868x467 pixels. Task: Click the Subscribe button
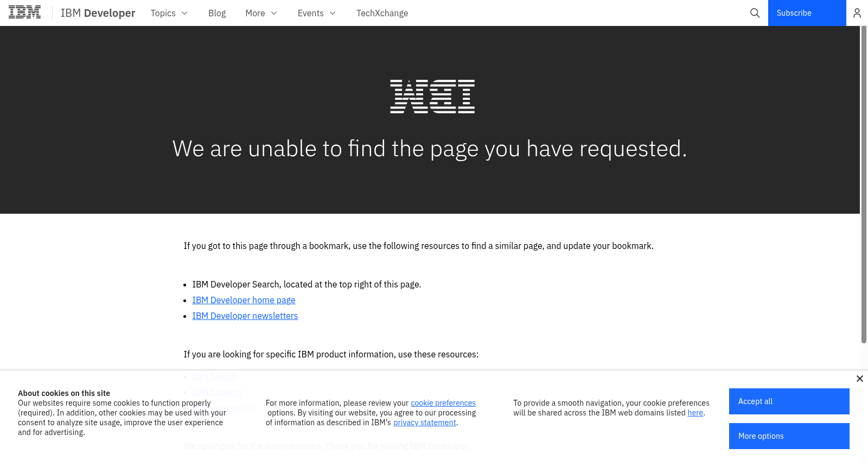click(807, 13)
